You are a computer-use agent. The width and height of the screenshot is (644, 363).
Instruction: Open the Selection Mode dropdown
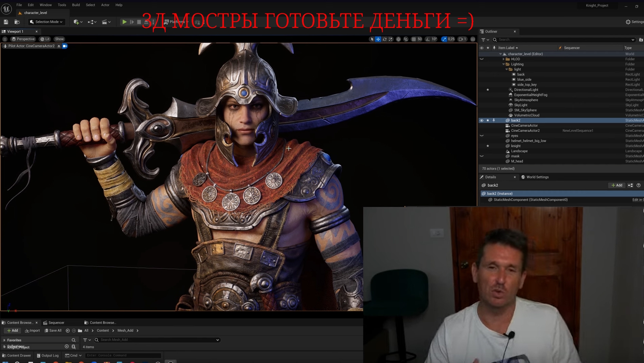click(x=46, y=22)
